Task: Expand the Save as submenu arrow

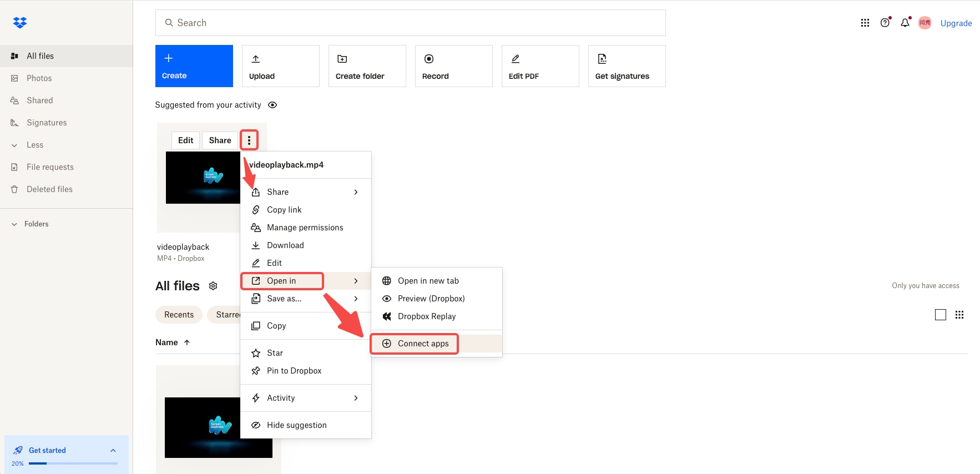Action: pos(356,299)
